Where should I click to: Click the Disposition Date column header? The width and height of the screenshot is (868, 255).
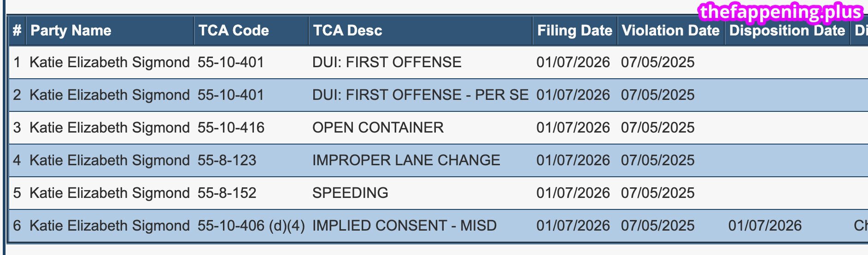(787, 31)
